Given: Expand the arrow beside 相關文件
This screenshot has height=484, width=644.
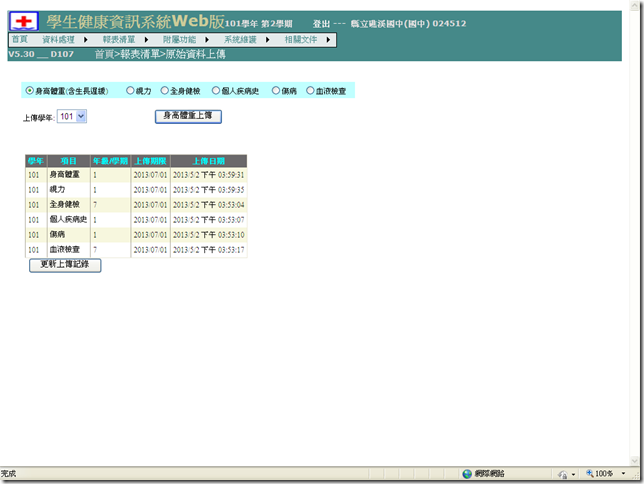Looking at the screenshot, I should (x=328, y=40).
